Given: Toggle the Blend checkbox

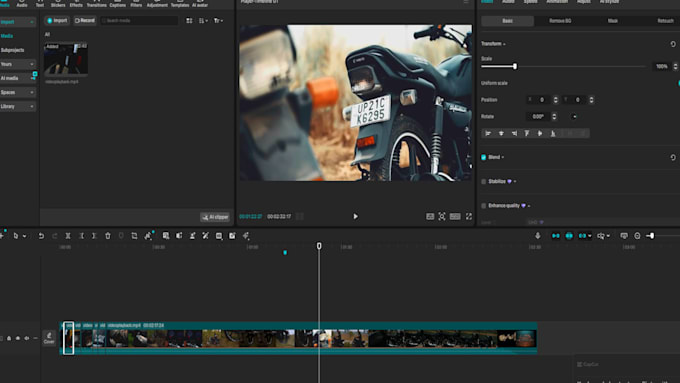Looking at the screenshot, I should click(484, 157).
